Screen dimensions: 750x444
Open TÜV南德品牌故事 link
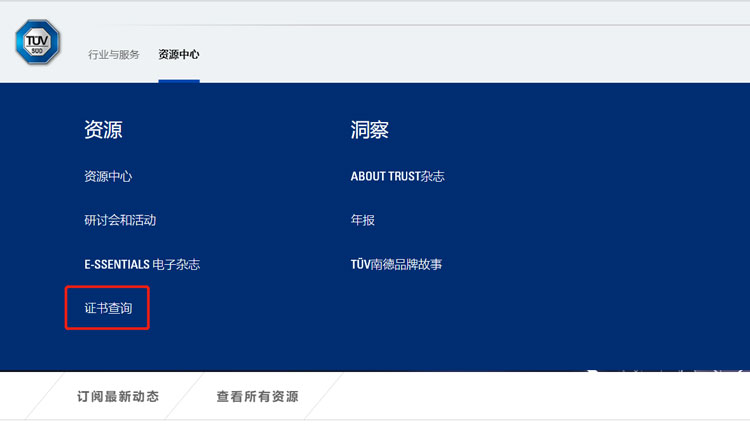[x=397, y=264]
